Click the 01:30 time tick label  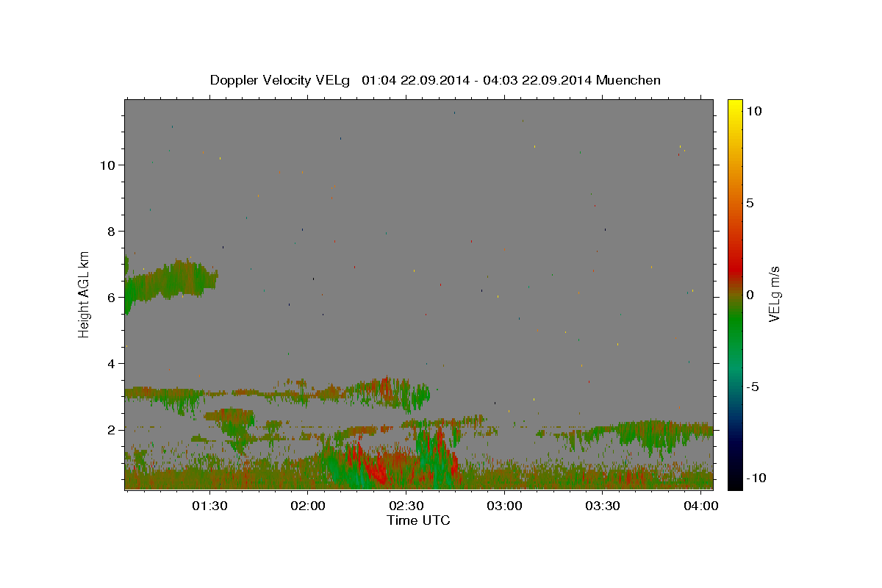point(209,506)
